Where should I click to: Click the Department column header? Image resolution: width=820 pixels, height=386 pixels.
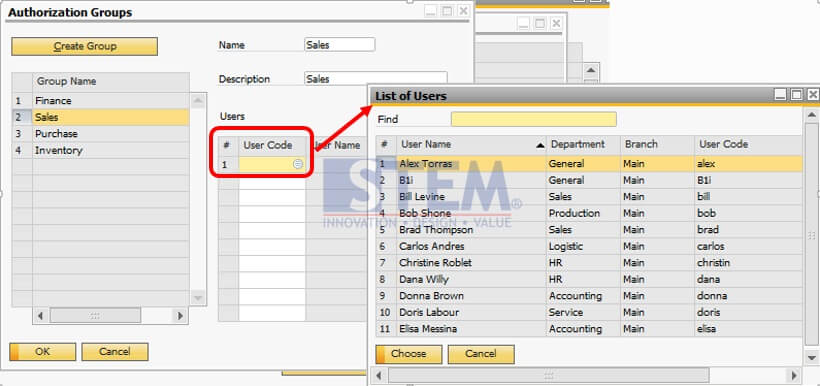[583, 144]
